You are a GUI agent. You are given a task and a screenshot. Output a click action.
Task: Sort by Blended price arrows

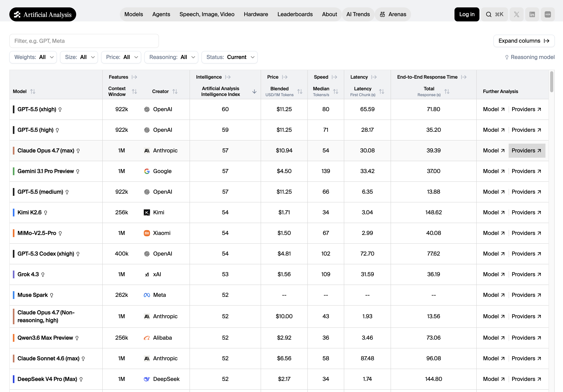point(300,91)
